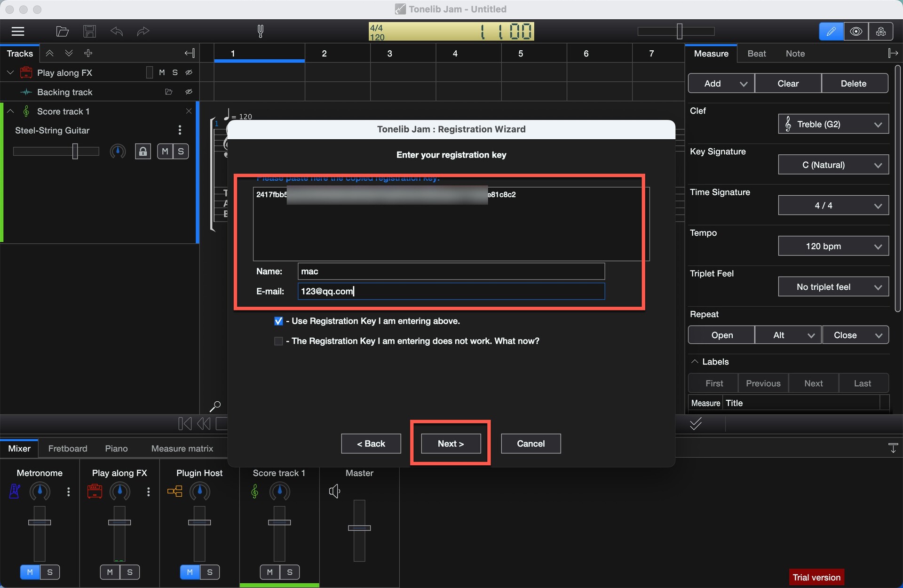
Task: Open Metronome channel options dots
Action: [x=69, y=492]
